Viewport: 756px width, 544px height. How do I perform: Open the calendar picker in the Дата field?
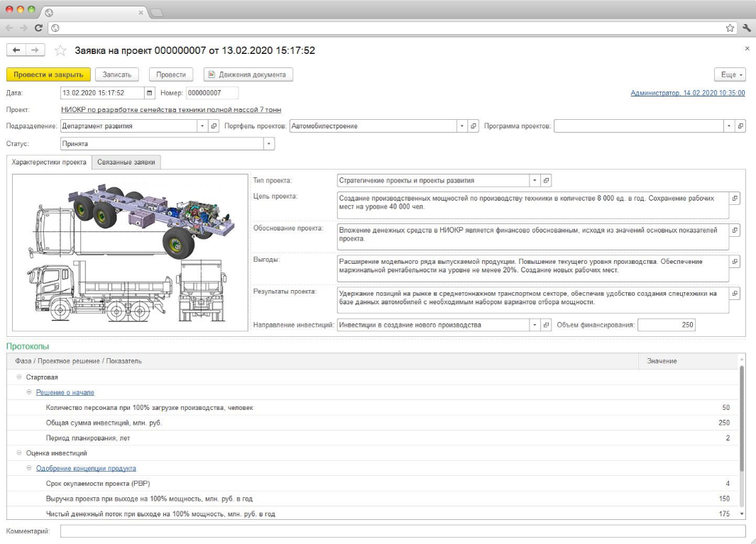(x=149, y=93)
